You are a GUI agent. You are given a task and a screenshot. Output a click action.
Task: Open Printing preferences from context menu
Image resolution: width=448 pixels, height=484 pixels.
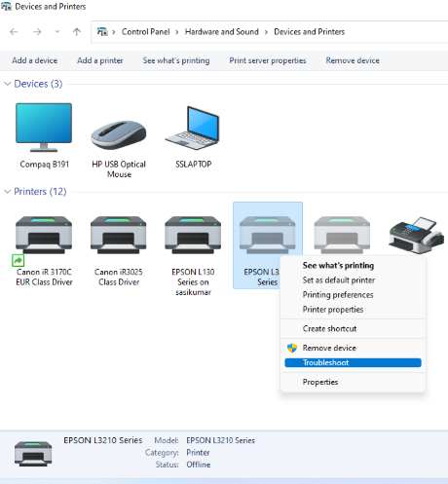coord(338,295)
